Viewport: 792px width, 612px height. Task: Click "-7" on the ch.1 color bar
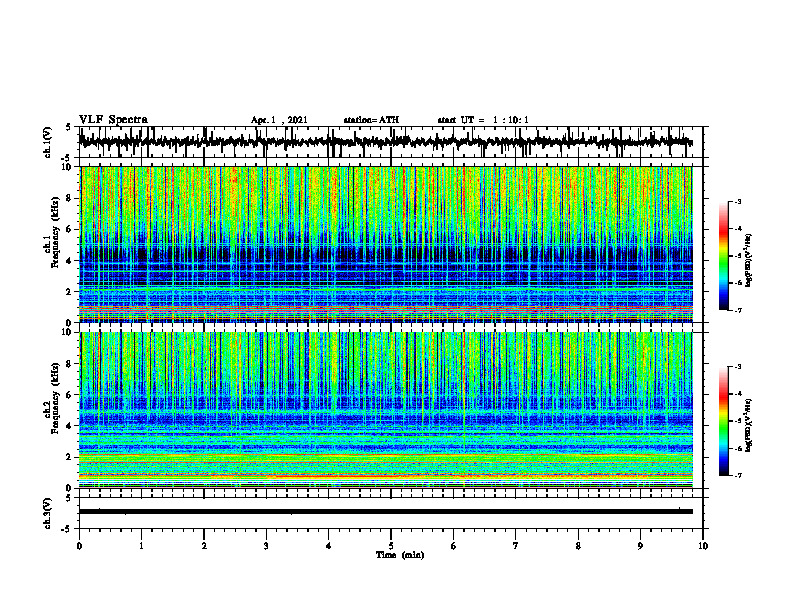[738, 310]
